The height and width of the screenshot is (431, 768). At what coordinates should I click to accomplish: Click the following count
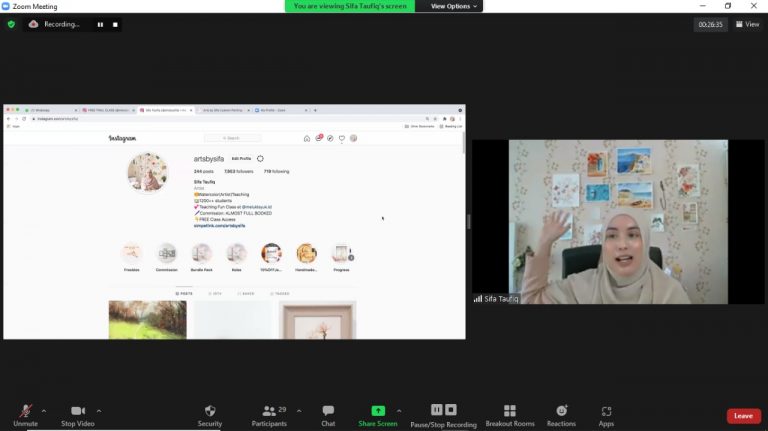(276, 171)
